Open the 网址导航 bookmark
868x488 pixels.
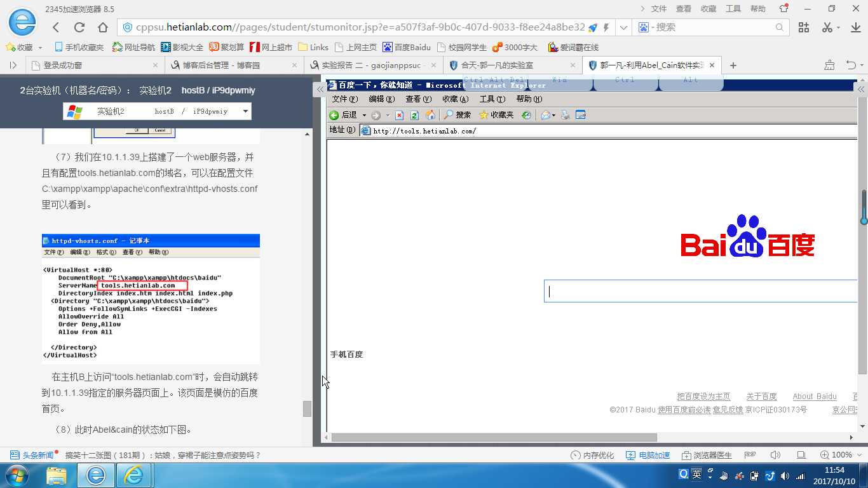pos(133,47)
